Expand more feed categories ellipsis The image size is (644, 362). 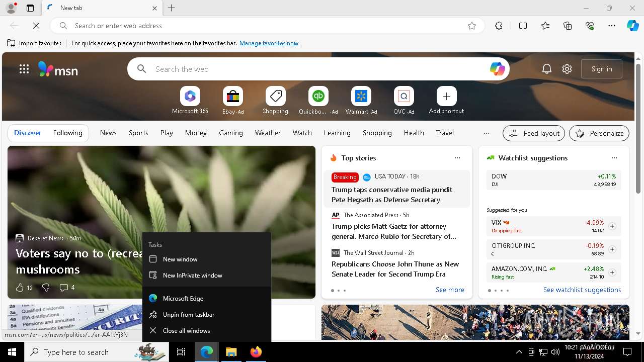486,133
